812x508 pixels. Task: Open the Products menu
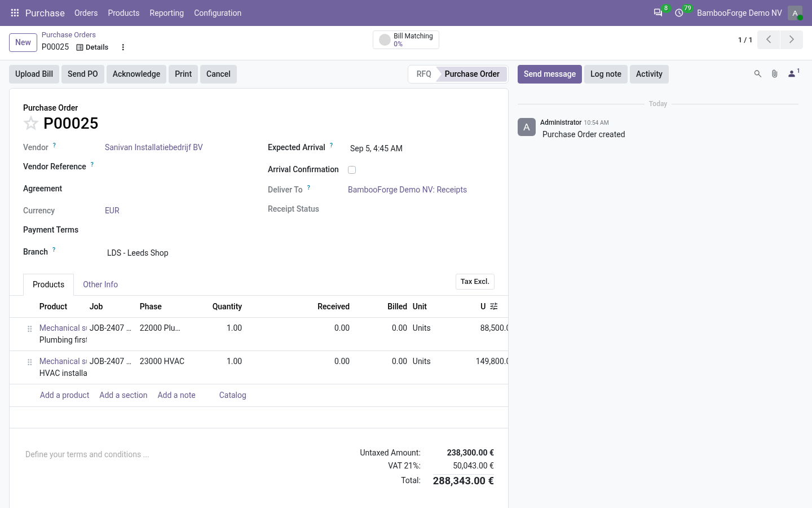pos(123,13)
